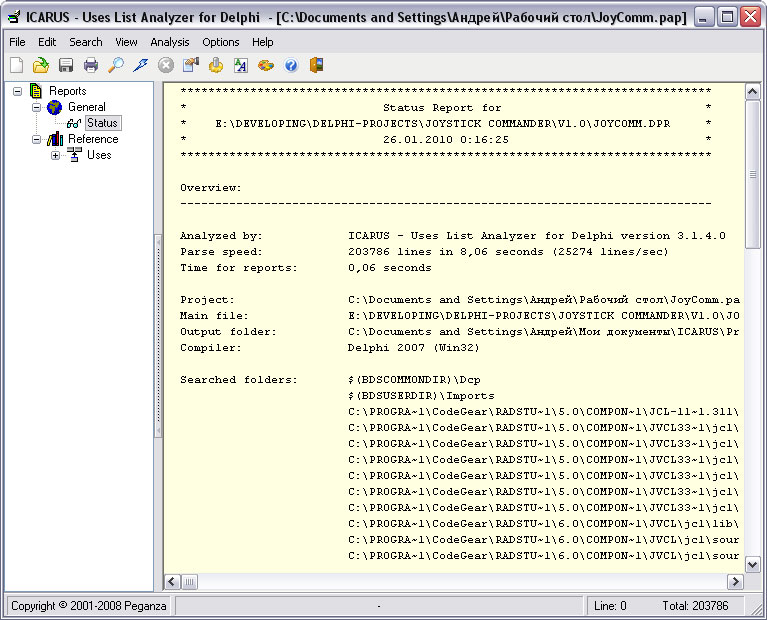The width and height of the screenshot is (767, 620).
Task: Click the vertical scrollbar down arrow
Action: pos(752,564)
